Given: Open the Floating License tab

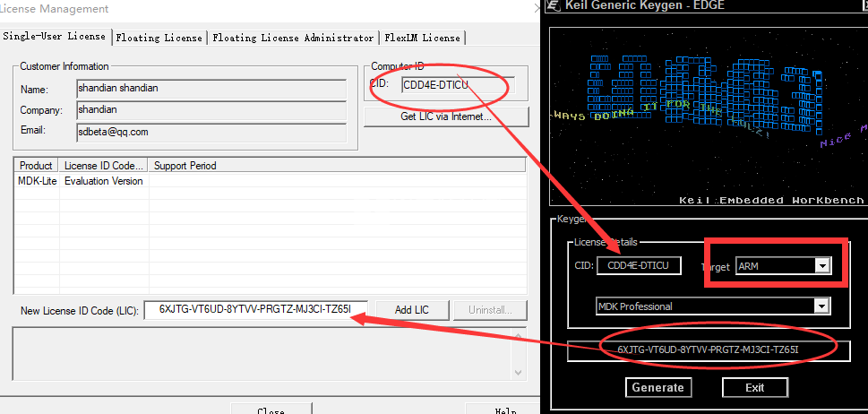Looking at the screenshot, I should (159, 38).
